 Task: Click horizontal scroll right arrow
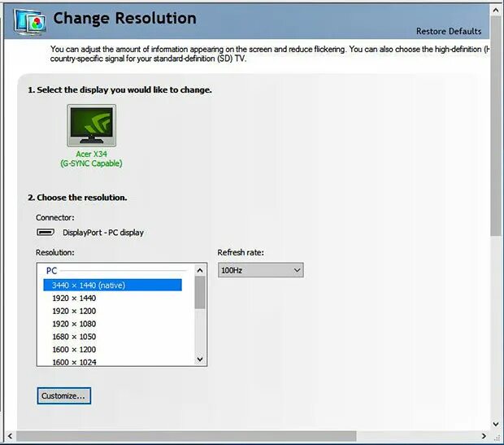484,436
